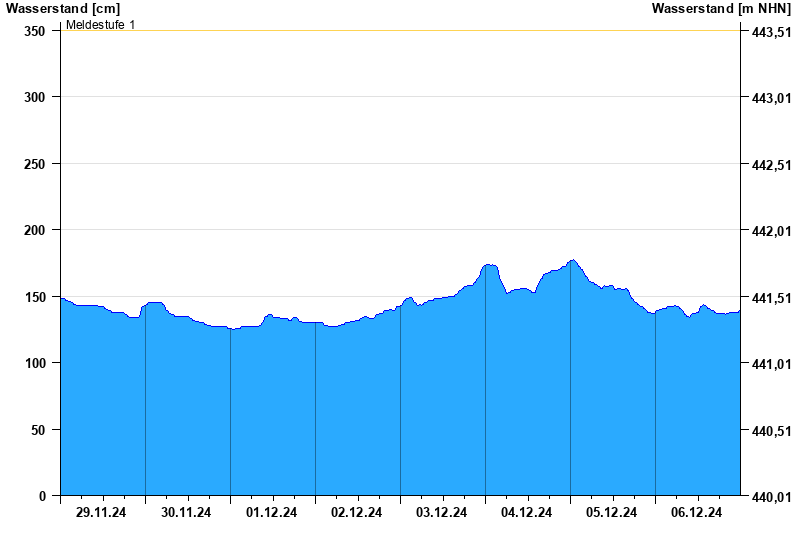Choose the 06.12.24 date label

697,513
